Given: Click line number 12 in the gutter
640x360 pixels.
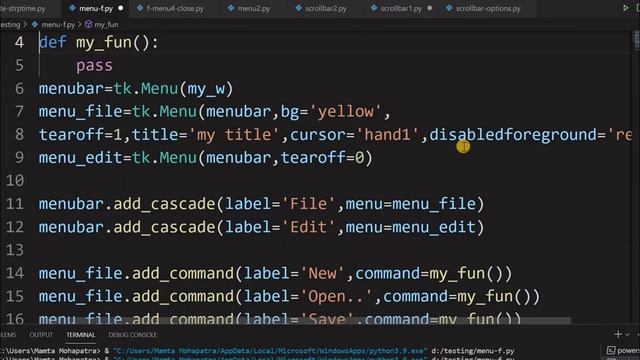Looking at the screenshot, I should (15, 227).
